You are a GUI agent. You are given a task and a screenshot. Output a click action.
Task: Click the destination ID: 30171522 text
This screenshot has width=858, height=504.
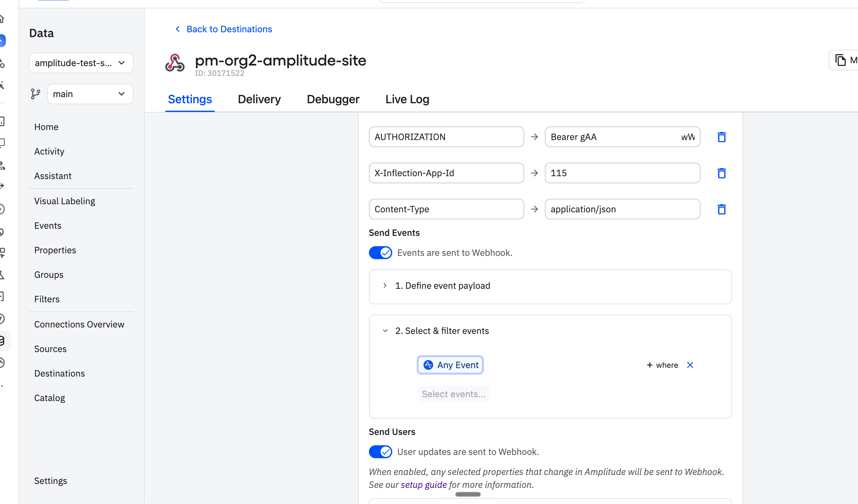point(219,73)
